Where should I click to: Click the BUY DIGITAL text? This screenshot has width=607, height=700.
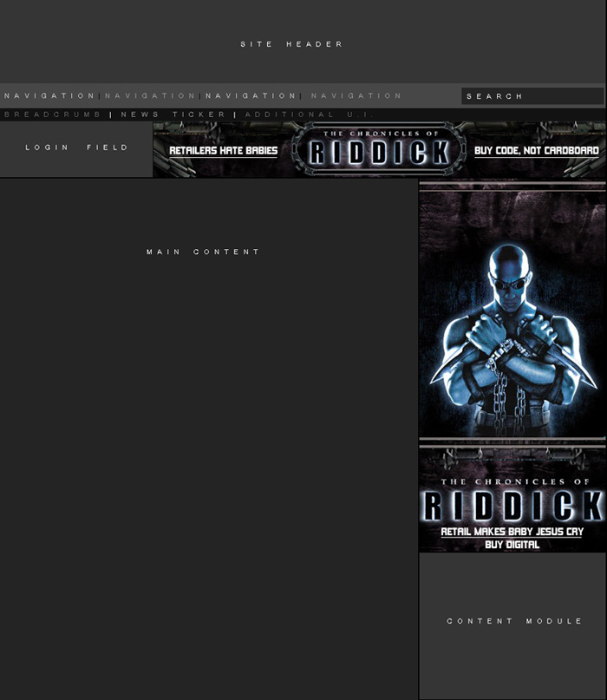click(x=512, y=545)
